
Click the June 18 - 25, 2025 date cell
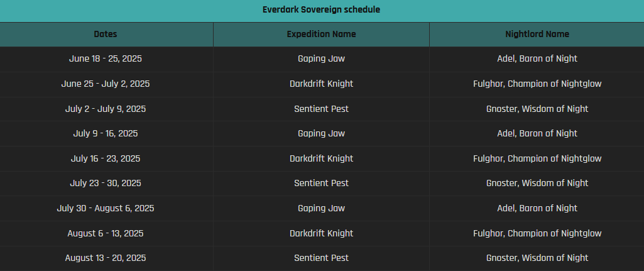click(106, 59)
